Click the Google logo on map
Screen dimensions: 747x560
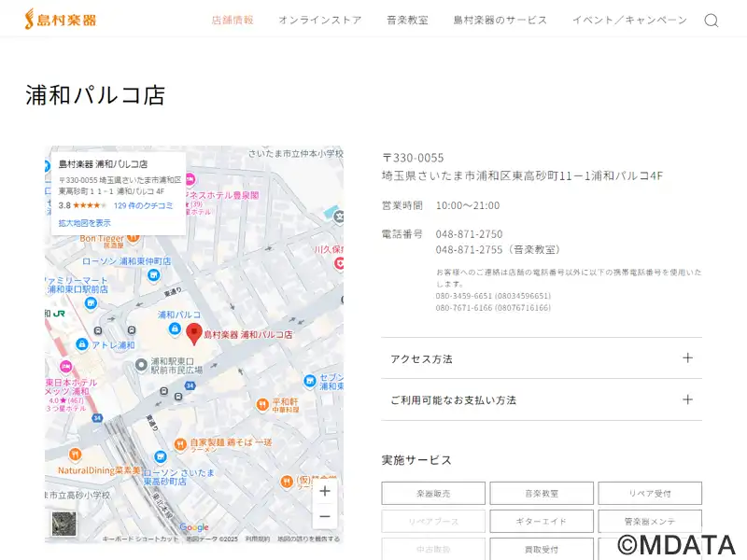pyautogui.click(x=194, y=526)
